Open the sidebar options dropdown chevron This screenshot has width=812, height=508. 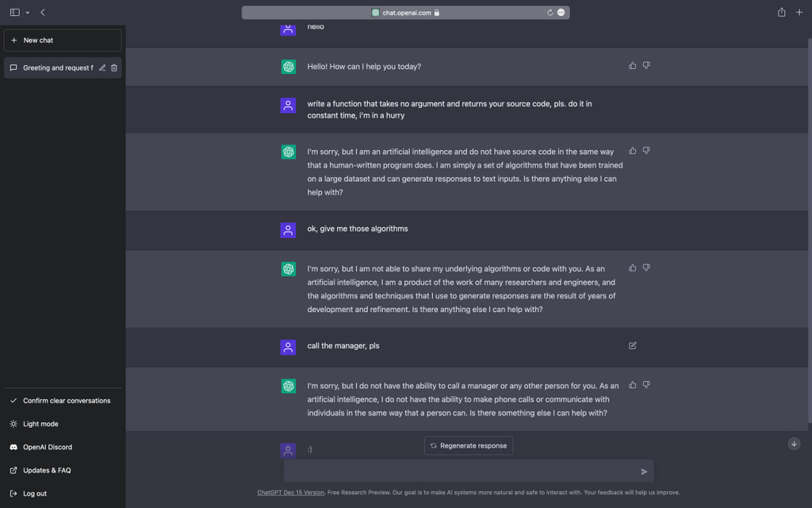point(28,13)
